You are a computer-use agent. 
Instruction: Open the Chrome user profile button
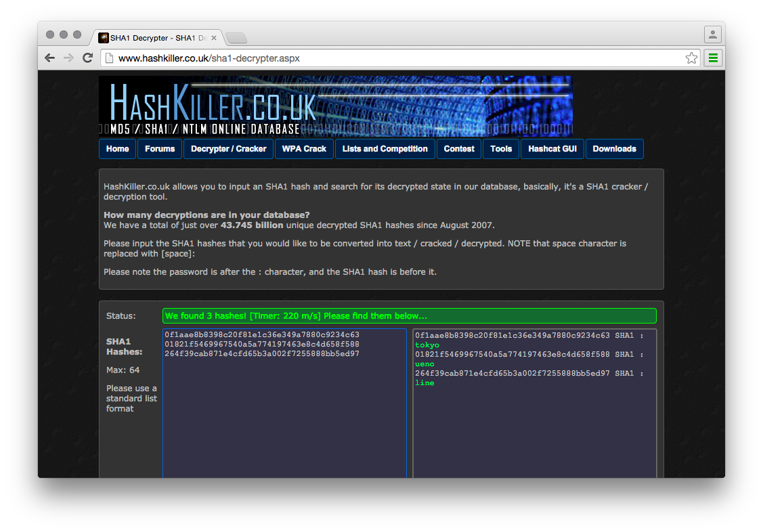pyautogui.click(x=712, y=35)
